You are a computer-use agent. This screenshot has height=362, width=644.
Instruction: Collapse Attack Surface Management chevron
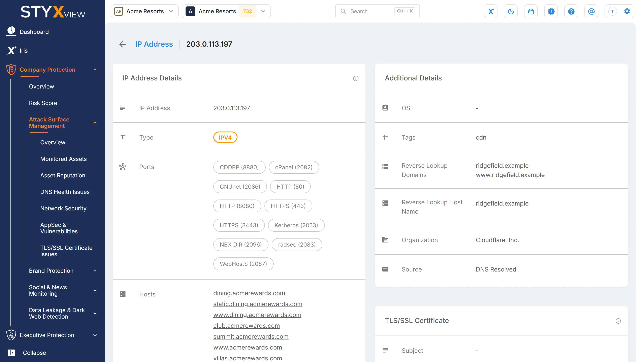(x=95, y=123)
